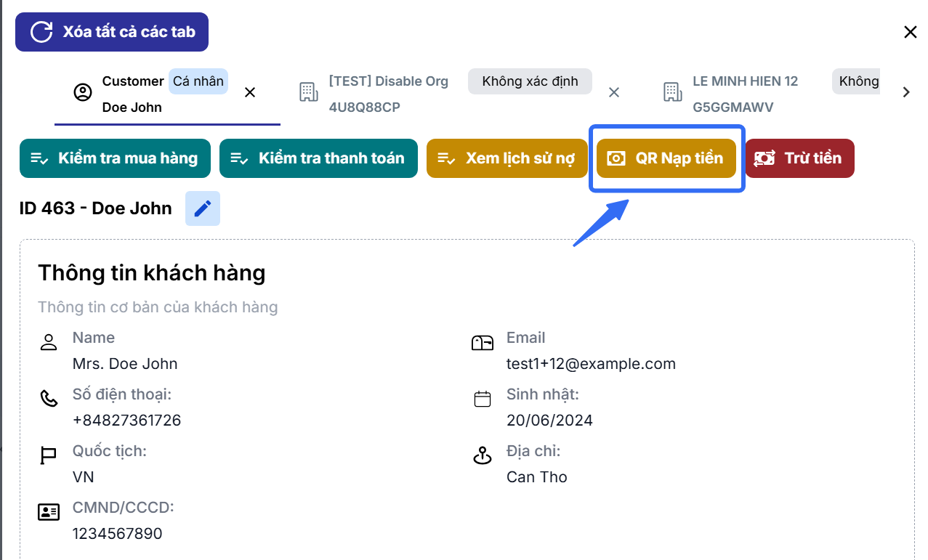
Task: Click the ID 463 - Doe John heading
Action: tap(96, 208)
